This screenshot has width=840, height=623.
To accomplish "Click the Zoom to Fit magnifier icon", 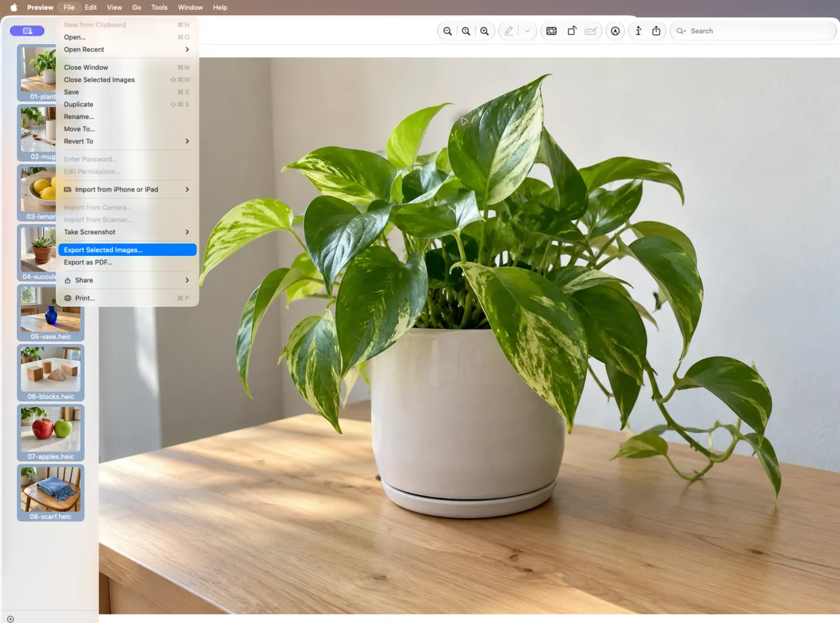I will 466,31.
